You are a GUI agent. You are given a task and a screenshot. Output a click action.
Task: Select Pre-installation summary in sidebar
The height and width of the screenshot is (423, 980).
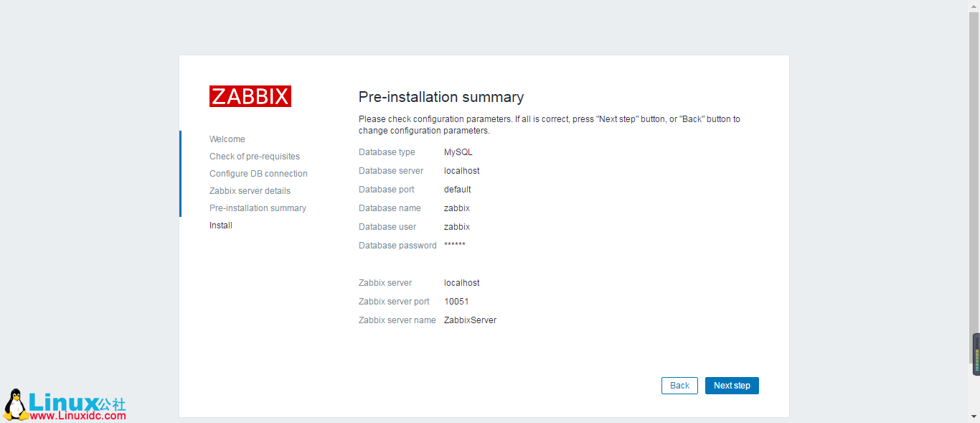(x=258, y=208)
